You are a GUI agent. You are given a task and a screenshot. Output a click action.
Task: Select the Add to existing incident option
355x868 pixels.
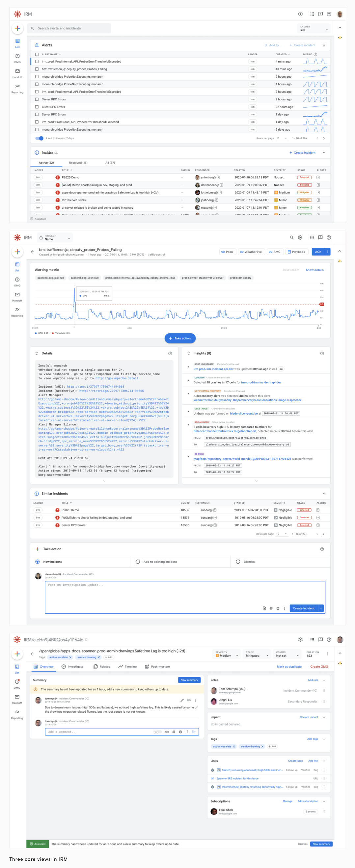138,562
